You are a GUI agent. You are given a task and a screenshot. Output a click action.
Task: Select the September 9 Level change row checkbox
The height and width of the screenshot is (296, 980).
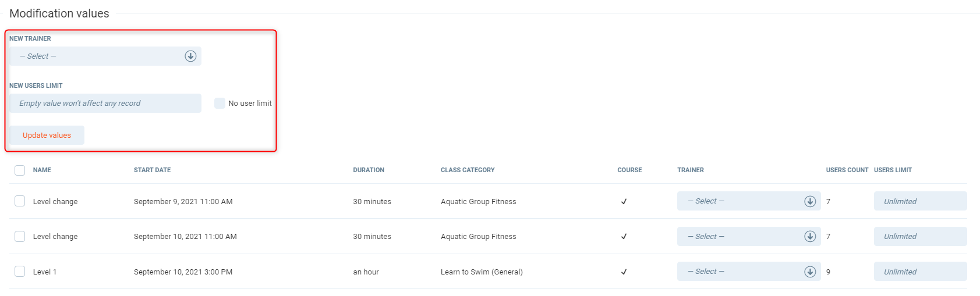tap(20, 201)
